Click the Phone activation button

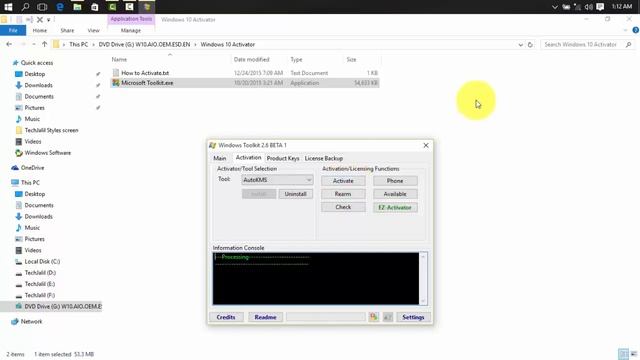coord(395,181)
